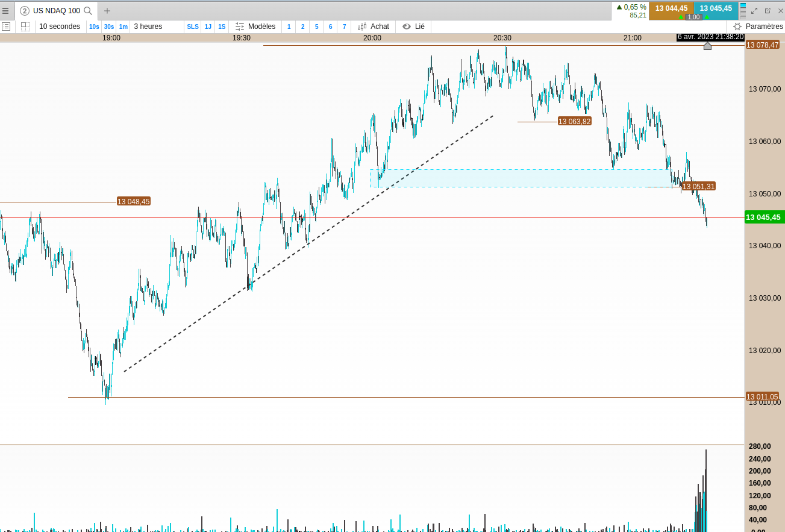Click the dashed grid layout icon
This screenshot has width=785, height=532.
pos(25,27)
